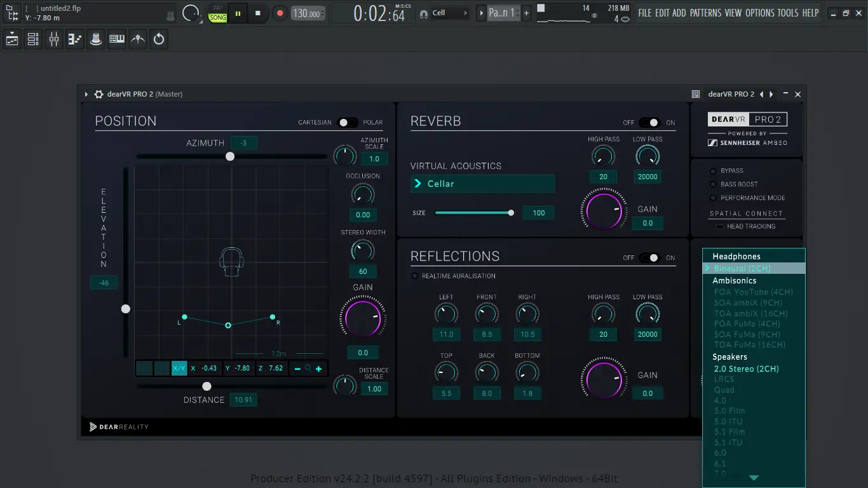The height and width of the screenshot is (488, 868).
Task: Open the TOOLS menu
Action: tap(788, 13)
